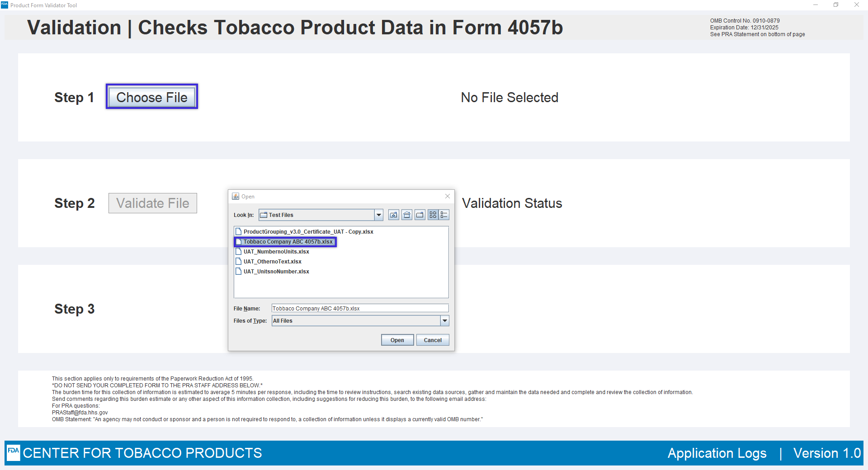Click the Up One Level folder icon
Screen dimensions: 868x470
coord(394,215)
